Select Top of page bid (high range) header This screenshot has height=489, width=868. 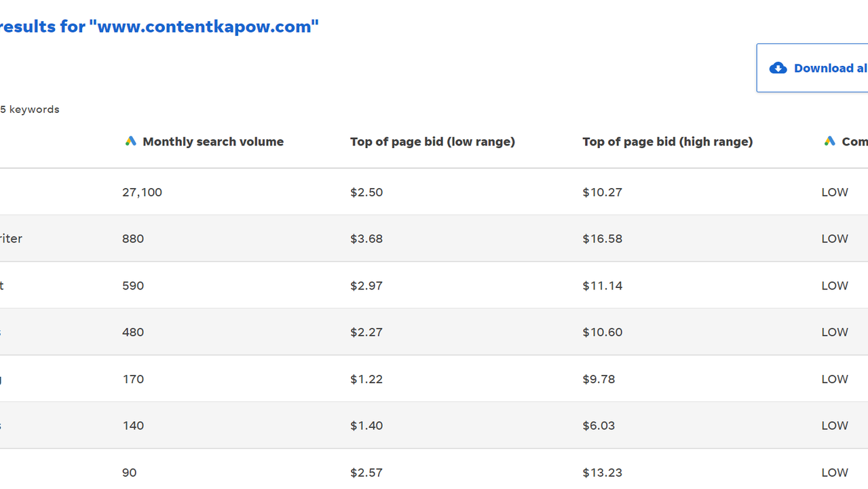pyautogui.click(x=667, y=141)
